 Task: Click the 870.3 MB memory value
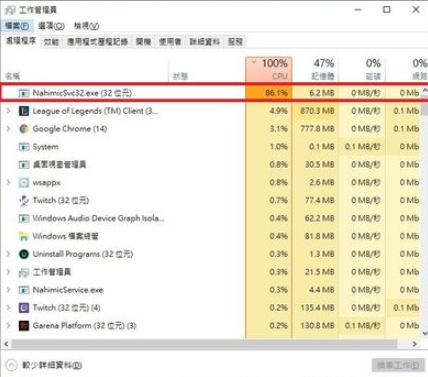click(317, 111)
